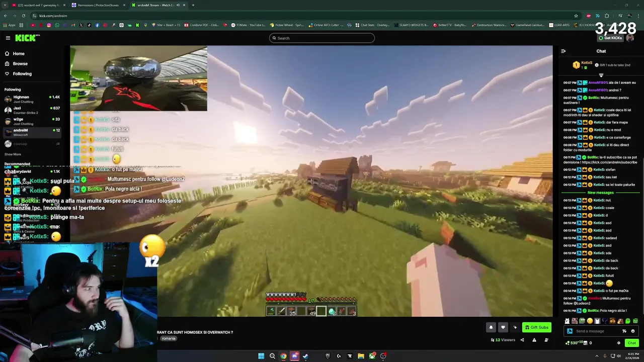Collapse the chat panel arrow icon

click(563, 51)
